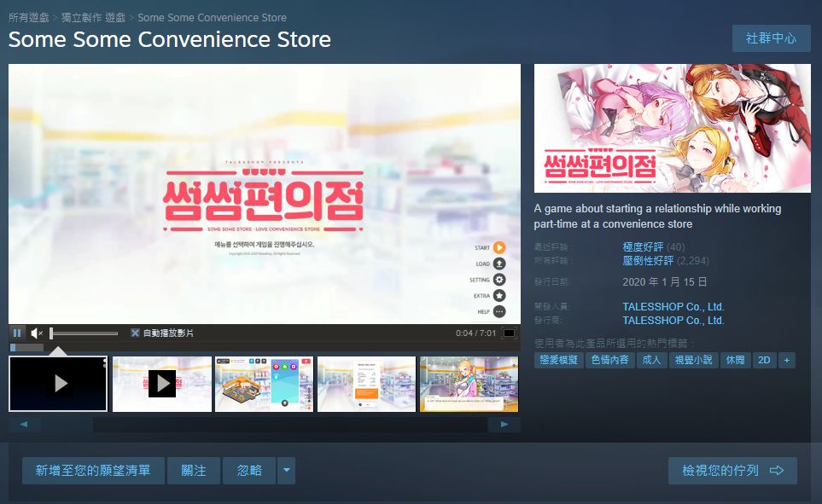Screen dimensions: 822x504
Task: Select the second trailer thumbnail with logo
Action: tap(162, 384)
